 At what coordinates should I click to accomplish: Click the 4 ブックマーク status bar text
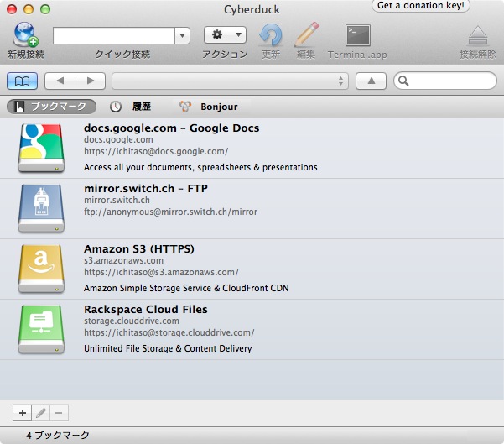pyautogui.click(x=58, y=436)
